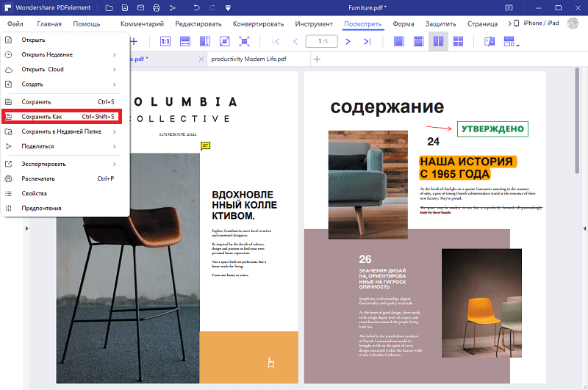Open the tile windows dropdown
The width and height of the screenshot is (588, 390).
click(x=512, y=41)
